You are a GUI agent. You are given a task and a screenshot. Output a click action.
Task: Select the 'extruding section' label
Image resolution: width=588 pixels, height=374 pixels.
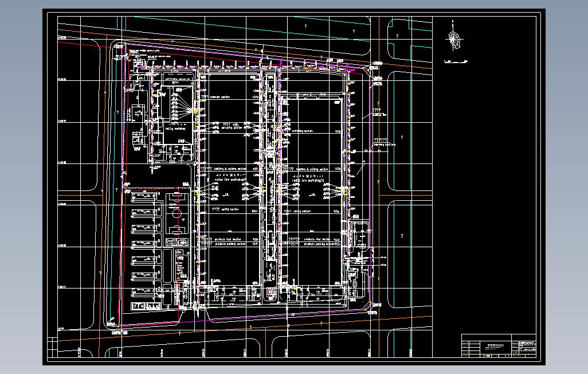pyautogui.click(x=302, y=131)
